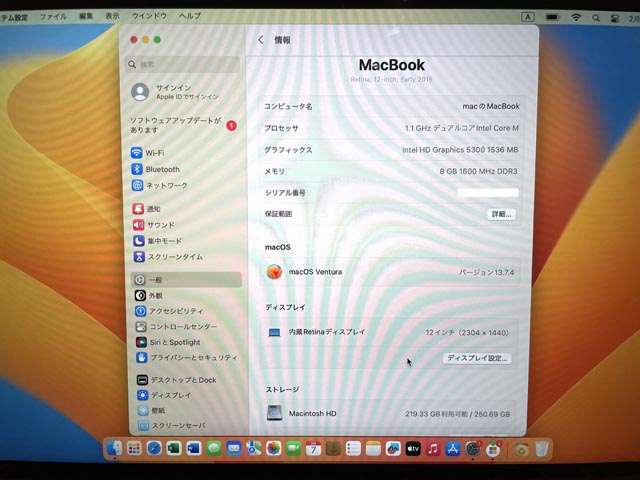
Task: Select サウンド (Sound) in the sidebar
Action: 160,225
